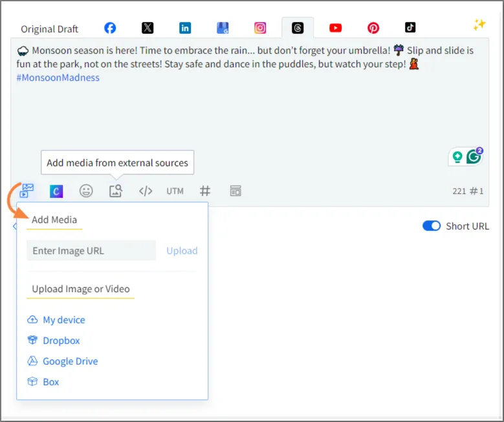
Task: Switch to the Instagram tab
Action: click(x=260, y=28)
